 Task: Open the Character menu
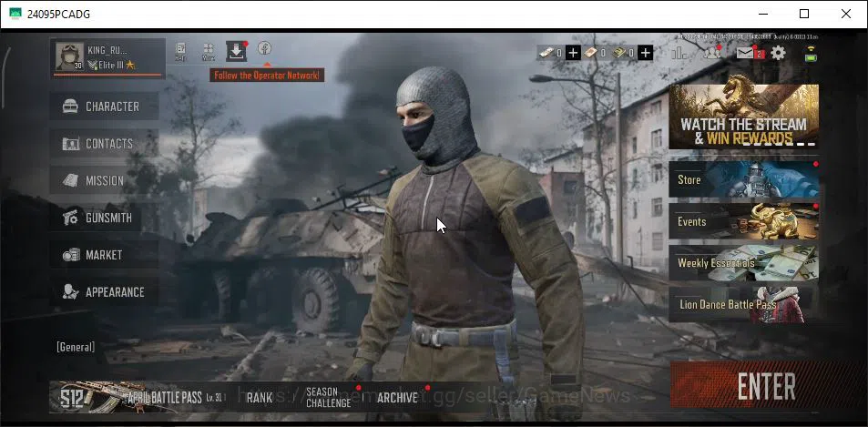pyautogui.click(x=104, y=107)
